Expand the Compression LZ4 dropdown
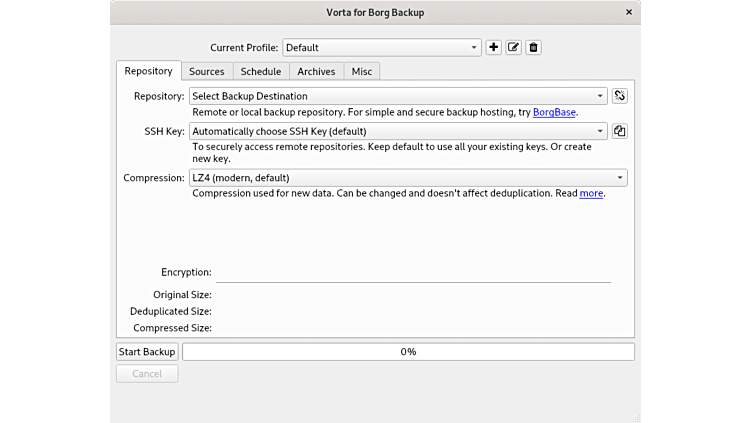 [408, 178]
